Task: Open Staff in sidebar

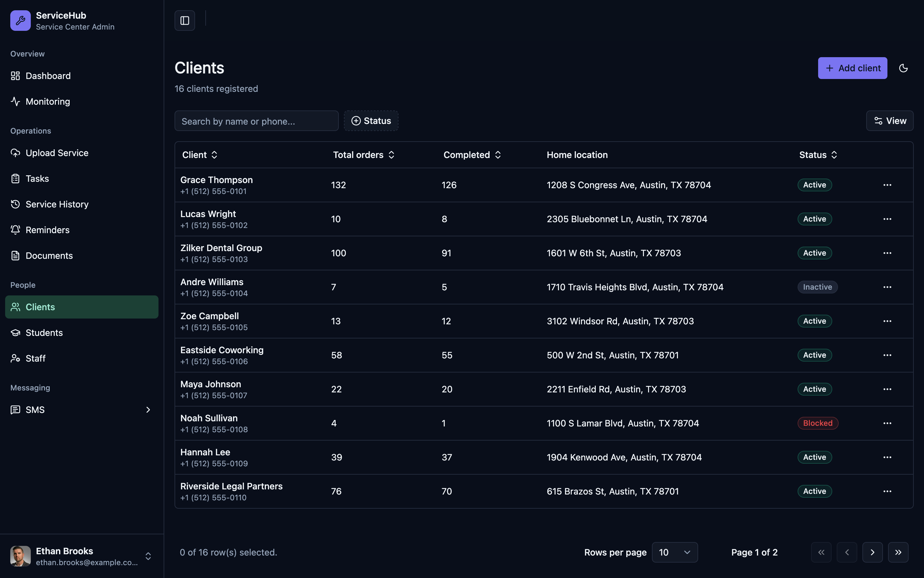Action: pos(82,358)
